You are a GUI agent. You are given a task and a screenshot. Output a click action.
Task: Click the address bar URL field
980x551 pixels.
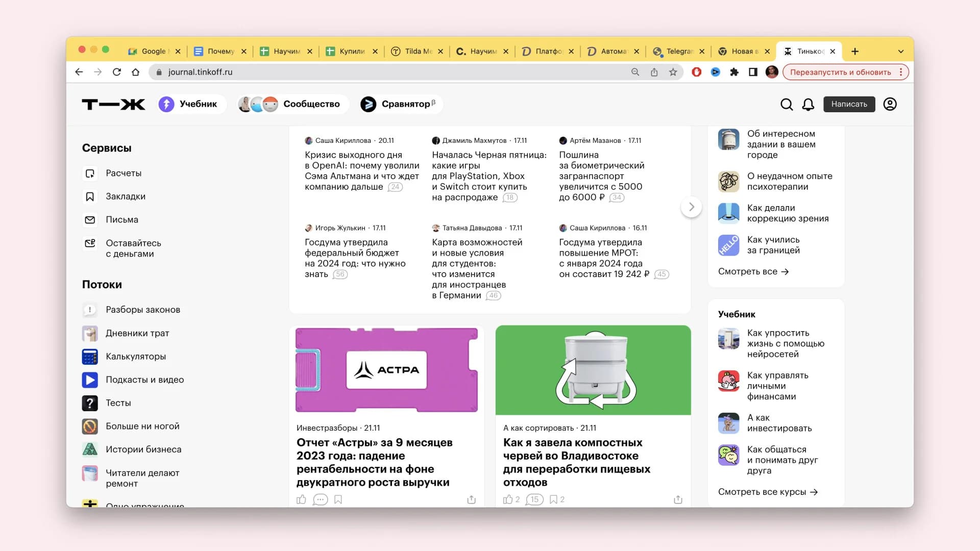388,72
